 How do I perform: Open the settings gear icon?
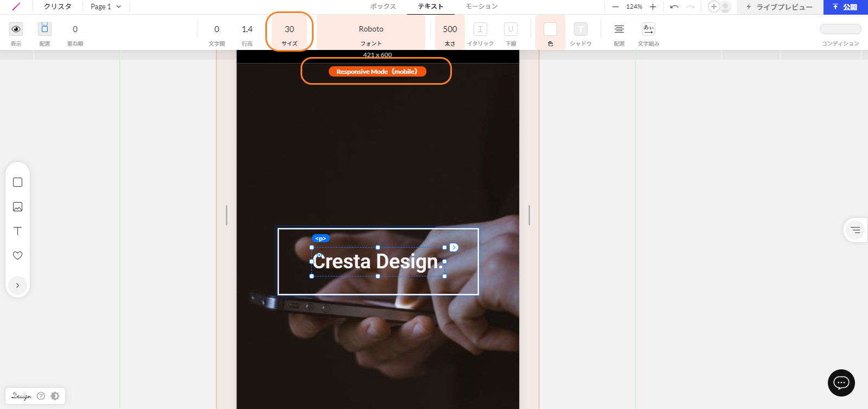pos(55,396)
